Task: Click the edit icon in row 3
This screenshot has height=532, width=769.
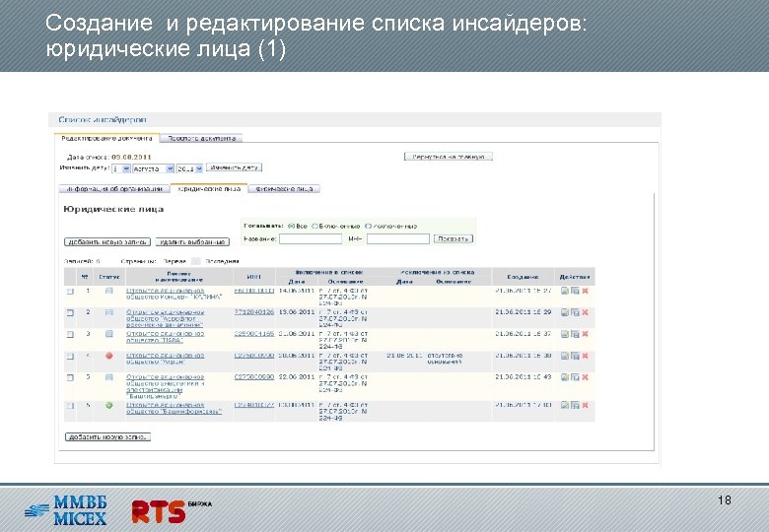Action: (x=565, y=334)
